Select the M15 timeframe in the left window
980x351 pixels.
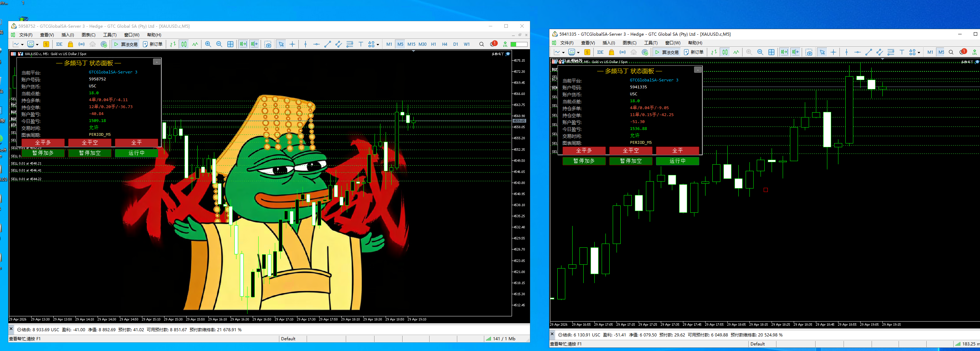pos(411,44)
